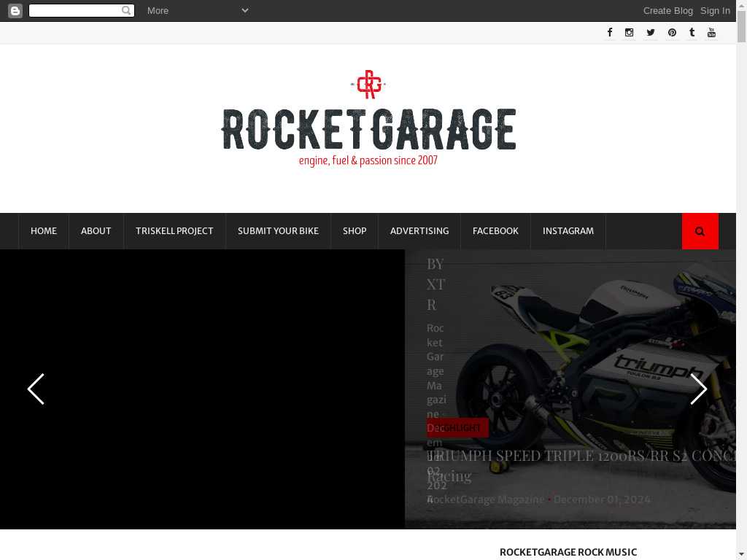
Task: Open Triumph Speed Triple 1200RS/RR article title
Action: coord(581,465)
